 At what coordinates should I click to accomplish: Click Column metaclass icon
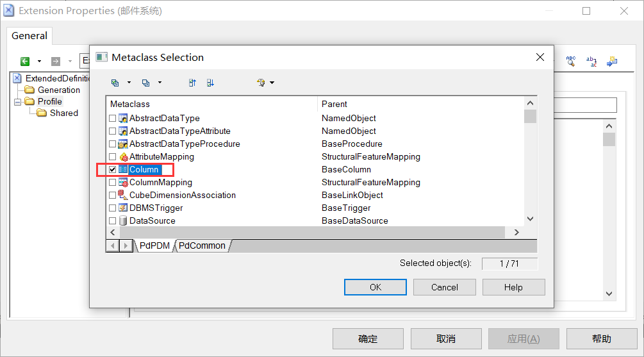pos(123,169)
